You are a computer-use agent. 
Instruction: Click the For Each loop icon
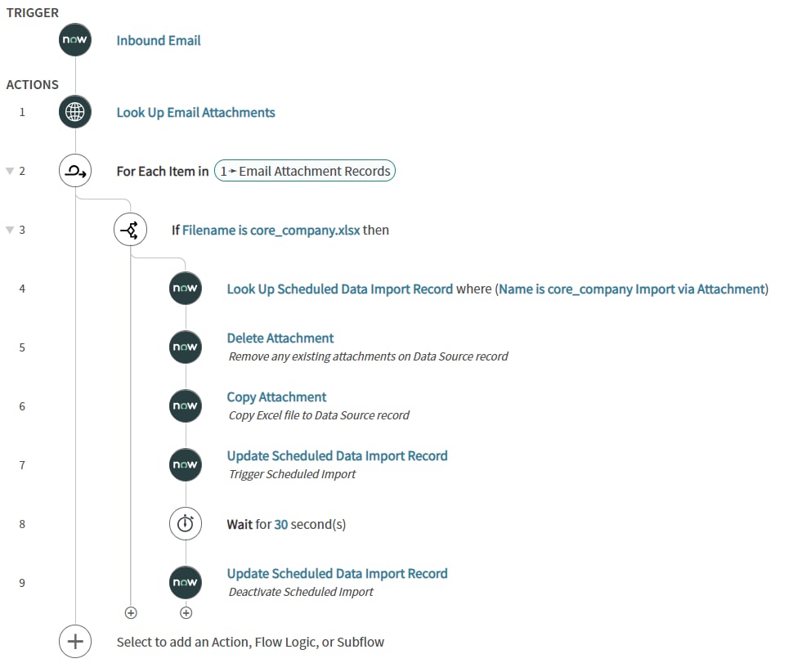[74, 171]
